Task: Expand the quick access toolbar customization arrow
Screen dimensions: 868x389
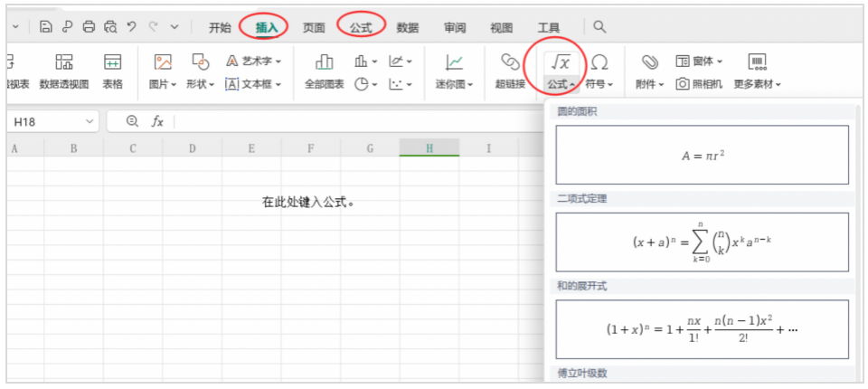Action: [x=175, y=26]
